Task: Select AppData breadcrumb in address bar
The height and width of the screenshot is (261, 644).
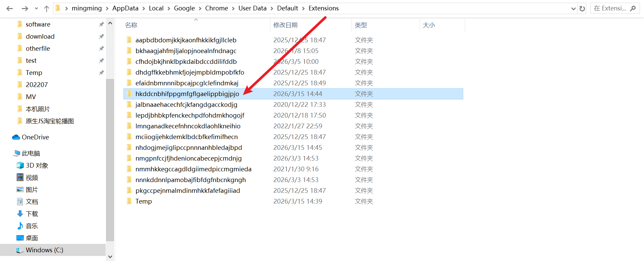Action: pyautogui.click(x=125, y=8)
